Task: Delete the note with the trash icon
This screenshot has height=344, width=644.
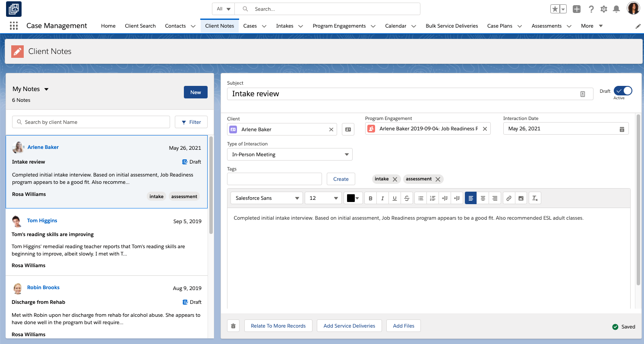Action: tap(233, 326)
